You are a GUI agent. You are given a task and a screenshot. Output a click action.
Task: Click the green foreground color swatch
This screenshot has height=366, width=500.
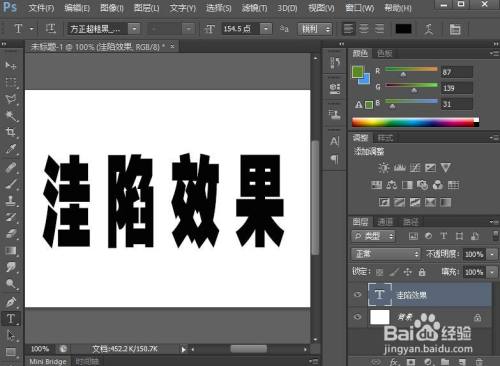(357, 71)
